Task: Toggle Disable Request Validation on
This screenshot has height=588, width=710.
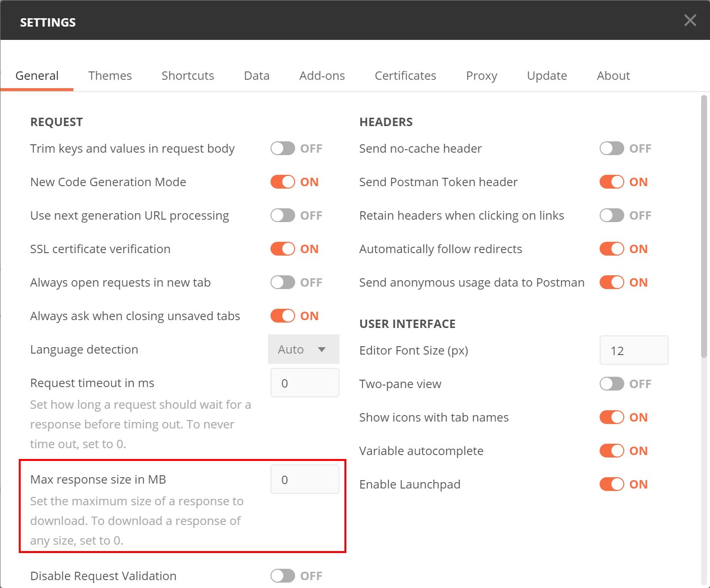Action: coord(283,576)
